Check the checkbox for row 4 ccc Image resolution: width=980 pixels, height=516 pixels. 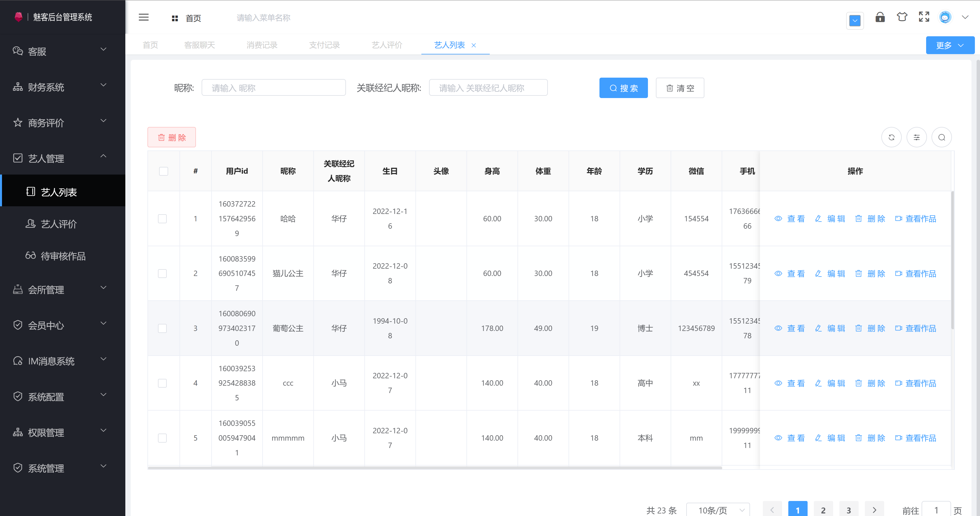coord(162,383)
